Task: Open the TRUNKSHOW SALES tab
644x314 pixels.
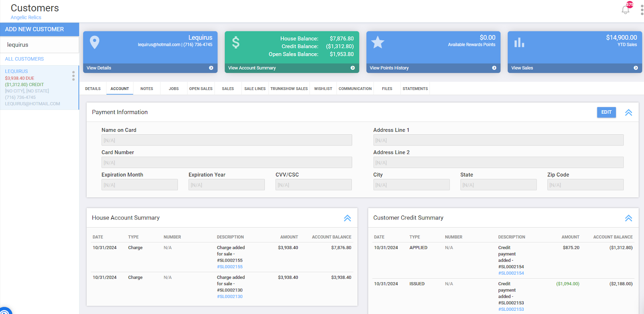Action: (289, 89)
